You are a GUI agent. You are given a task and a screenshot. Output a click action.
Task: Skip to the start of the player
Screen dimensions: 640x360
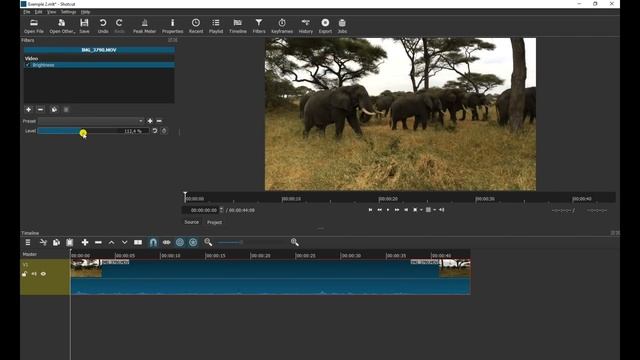(370, 210)
